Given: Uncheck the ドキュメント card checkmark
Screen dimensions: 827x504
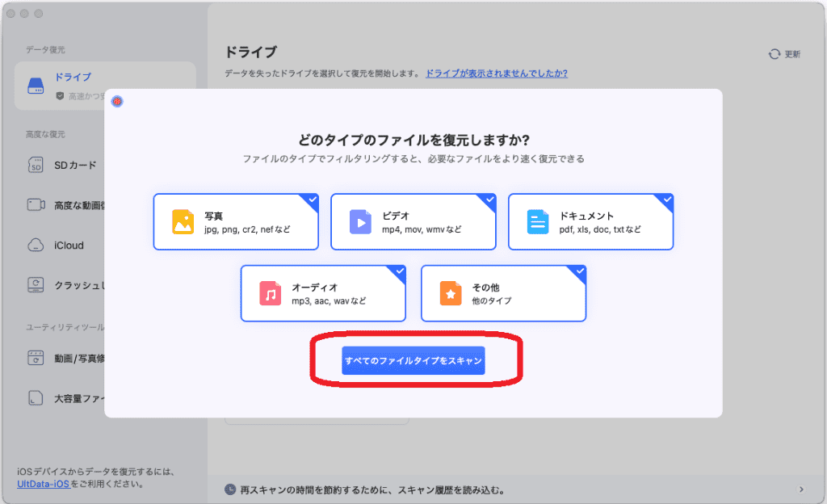Looking at the screenshot, I should coord(667,199).
